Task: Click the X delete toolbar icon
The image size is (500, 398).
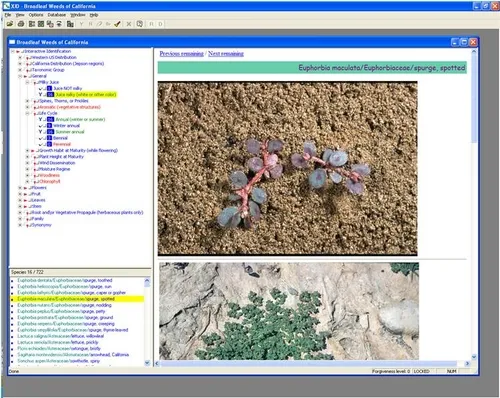Action: (x=129, y=24)
